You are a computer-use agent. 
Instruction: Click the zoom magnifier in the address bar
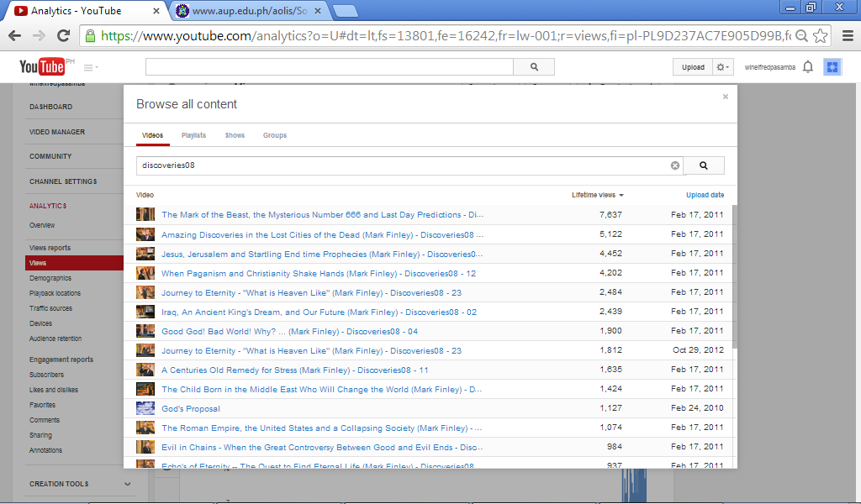pyautogui.click(x=801, y=36)
